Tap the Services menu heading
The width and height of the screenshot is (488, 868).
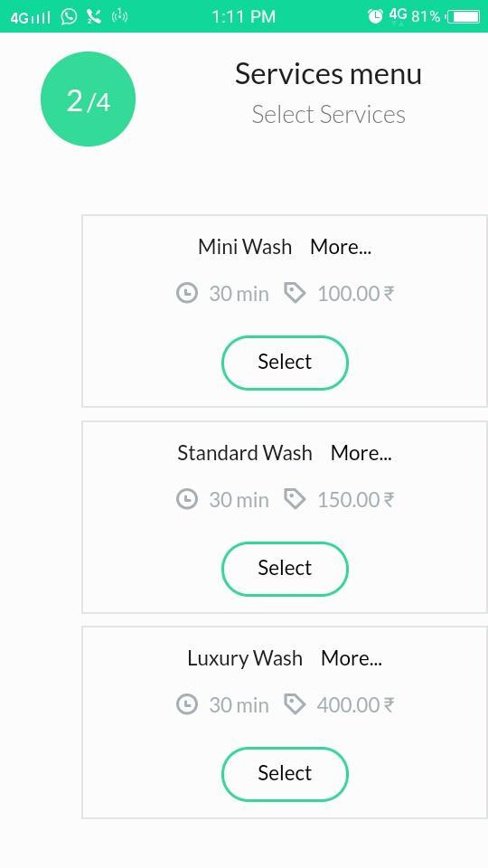[329, 73]
